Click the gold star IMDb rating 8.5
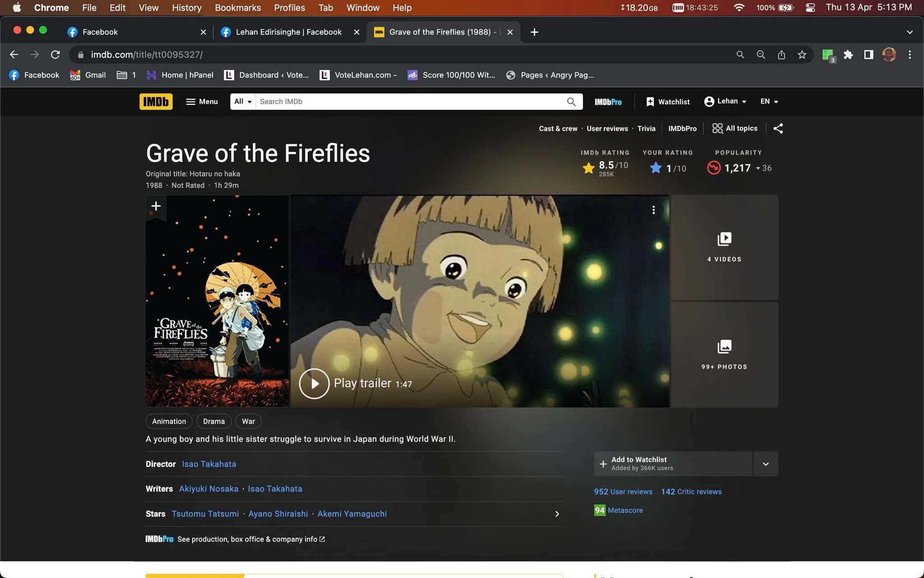924x578 pixels. (x=588, y=168)
